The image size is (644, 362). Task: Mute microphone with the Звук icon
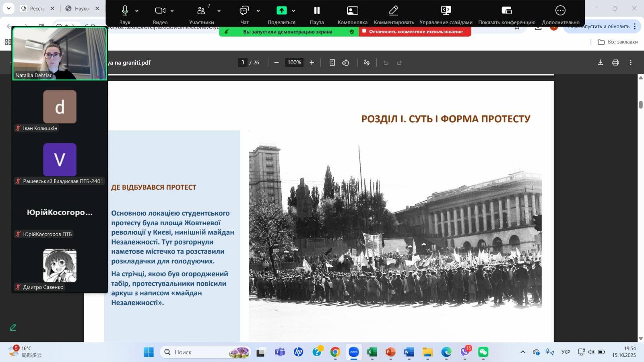point(125,11)
